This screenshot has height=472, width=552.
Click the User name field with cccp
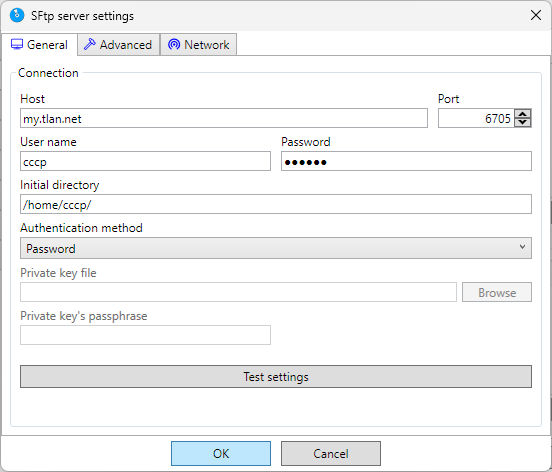[x=145, y=161]
